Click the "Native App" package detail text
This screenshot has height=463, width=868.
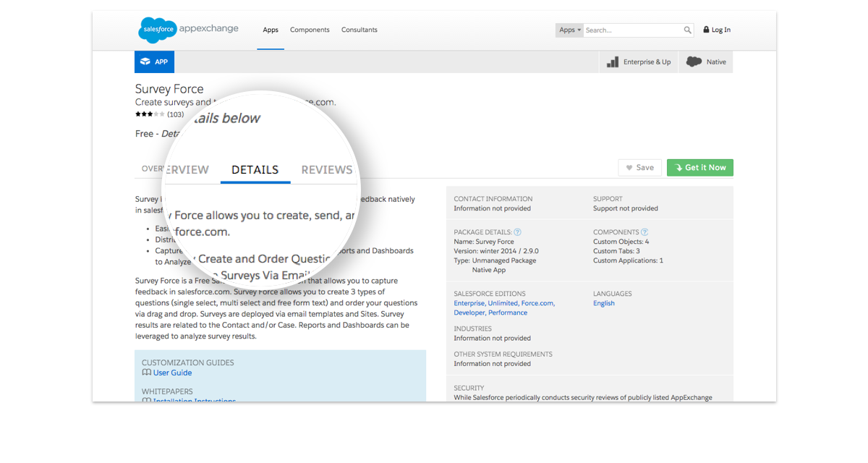489,270
